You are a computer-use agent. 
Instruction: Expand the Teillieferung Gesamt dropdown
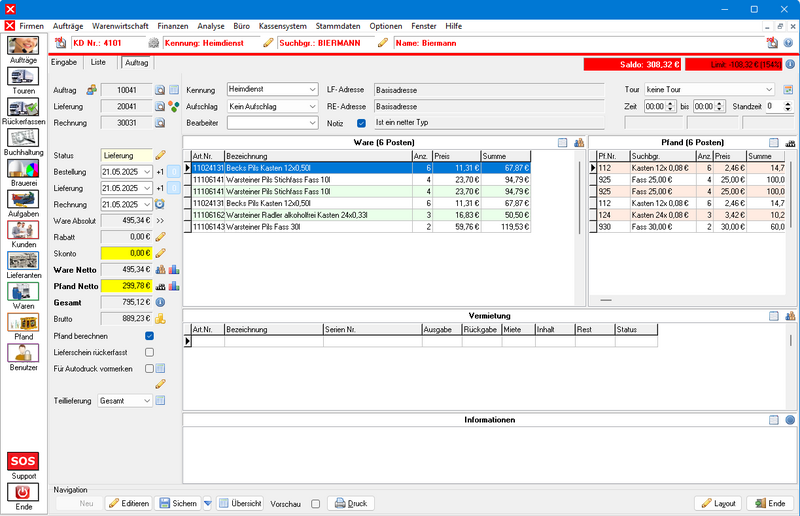145,401
